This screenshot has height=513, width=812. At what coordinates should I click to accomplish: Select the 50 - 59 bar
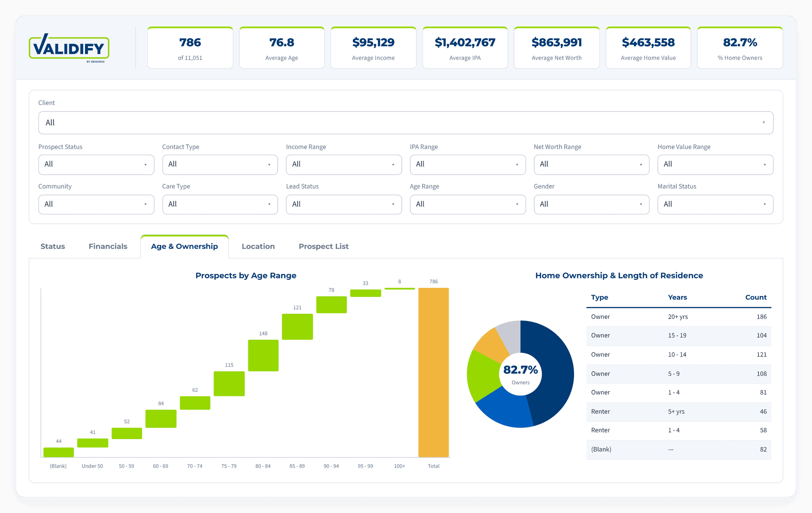click(127, 433)
